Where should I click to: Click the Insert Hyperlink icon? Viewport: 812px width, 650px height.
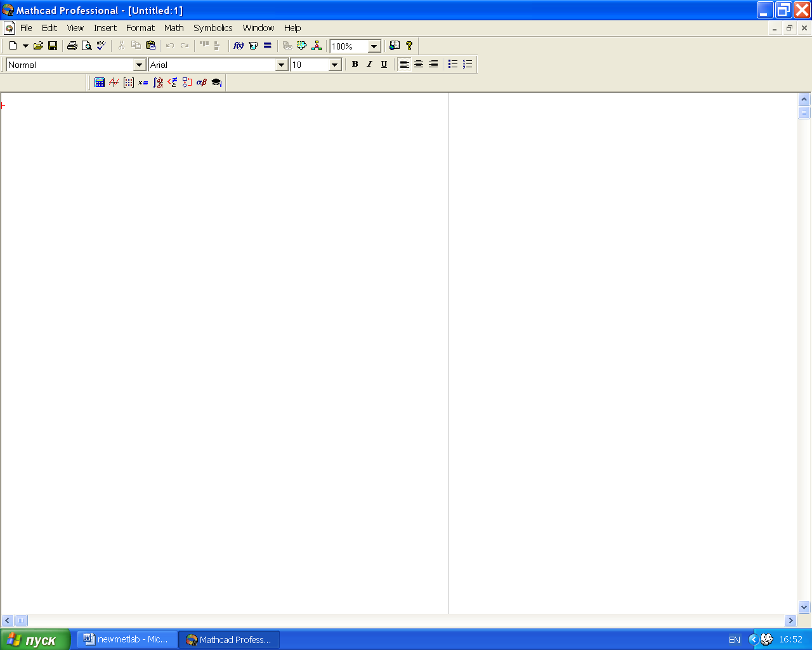click(287, 46)
